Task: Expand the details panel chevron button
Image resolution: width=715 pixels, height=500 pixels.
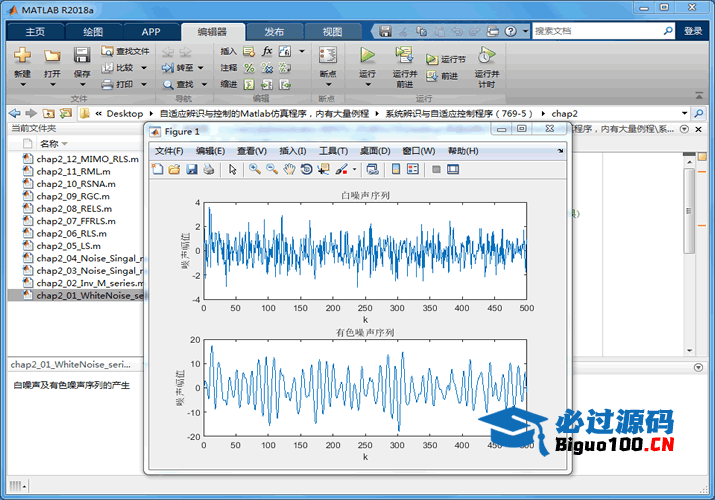Action: (698, 367)
